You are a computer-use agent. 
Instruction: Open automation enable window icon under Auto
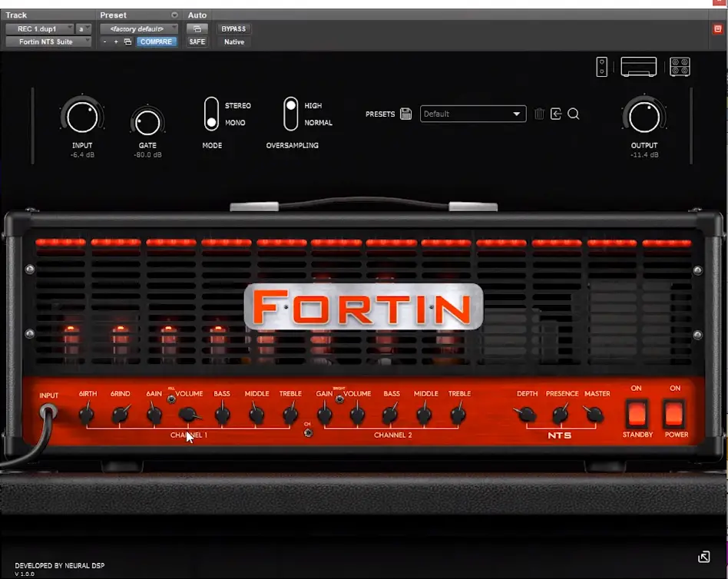pyautogui.click(x=197, y=28)
